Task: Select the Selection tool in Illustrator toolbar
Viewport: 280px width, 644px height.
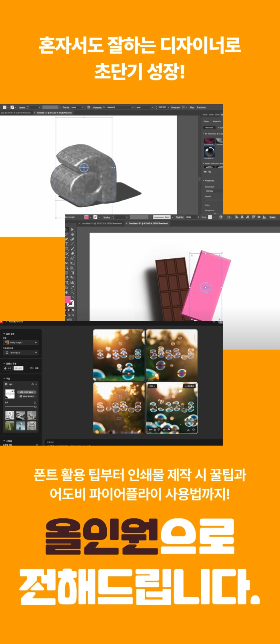Action: [x=66, y=230]
